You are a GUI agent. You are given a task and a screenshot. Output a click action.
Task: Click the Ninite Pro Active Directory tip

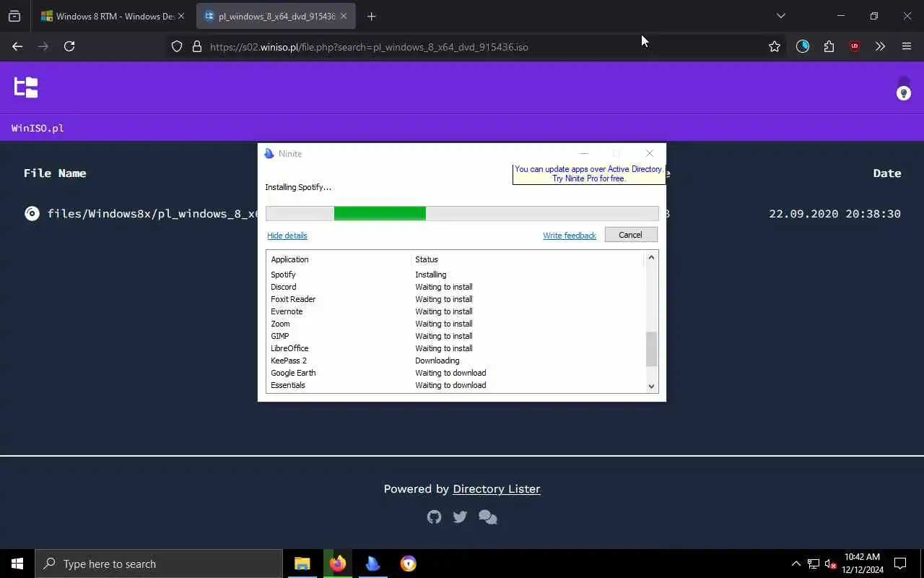click(588, 174)
